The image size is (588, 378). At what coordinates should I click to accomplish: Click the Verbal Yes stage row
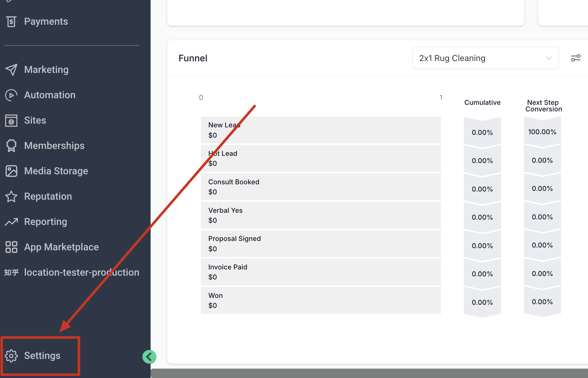(321, 215)
